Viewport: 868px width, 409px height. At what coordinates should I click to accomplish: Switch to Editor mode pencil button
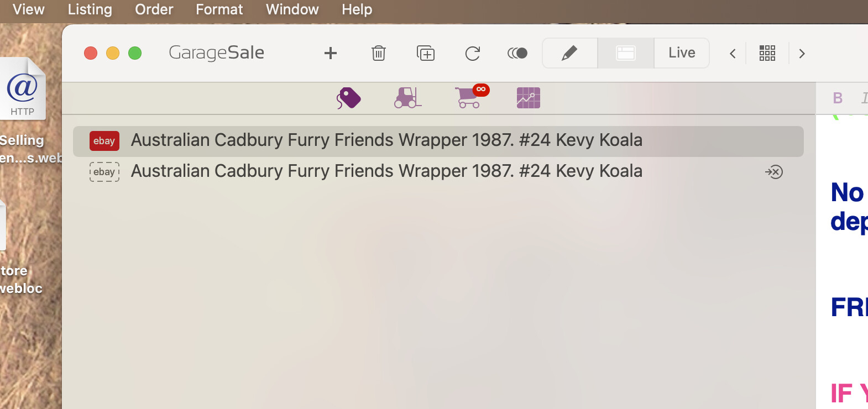tap(570, 53)
